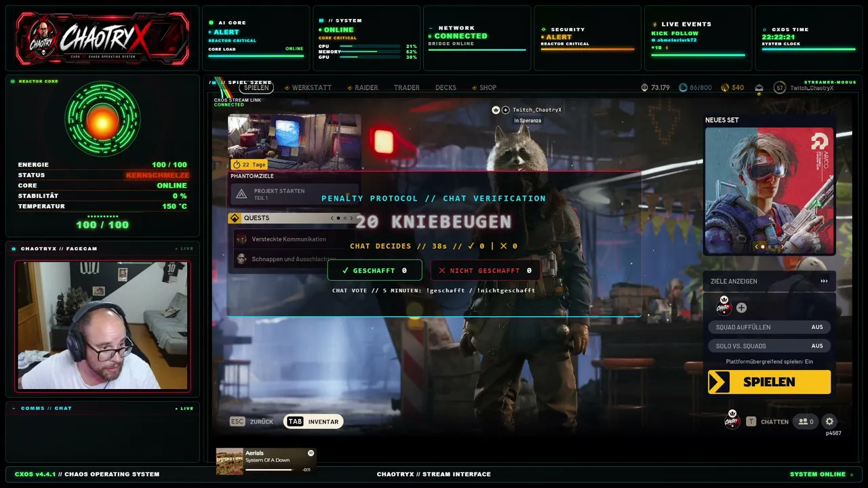Add a squad member with plus icon
Viewport: 868px width, 488px height.
point(741,308)
